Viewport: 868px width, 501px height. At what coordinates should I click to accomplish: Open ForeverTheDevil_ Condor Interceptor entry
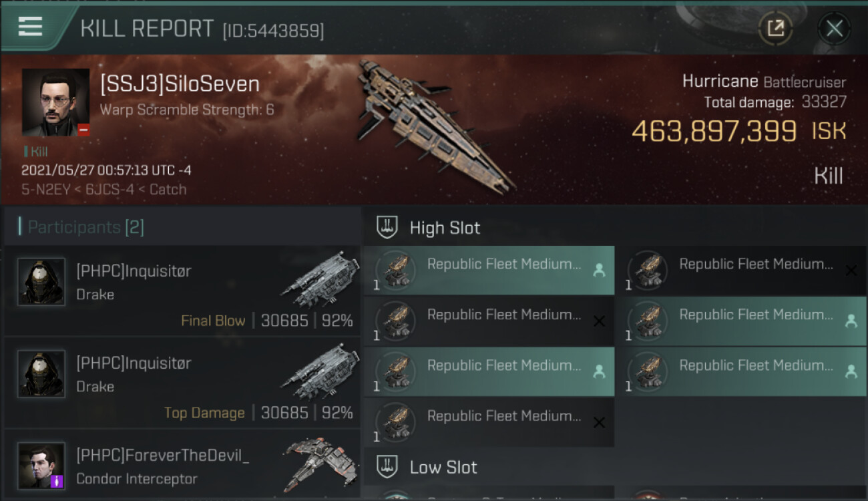182,466
